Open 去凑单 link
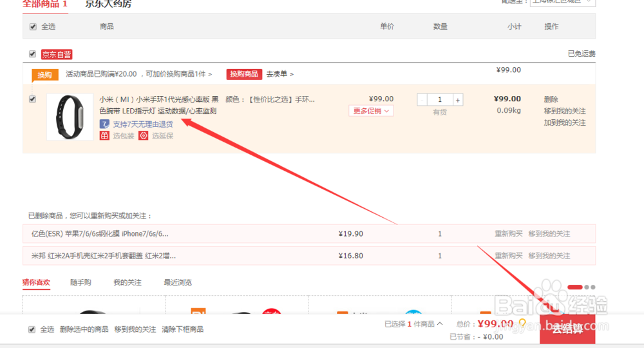 point(279,74)
